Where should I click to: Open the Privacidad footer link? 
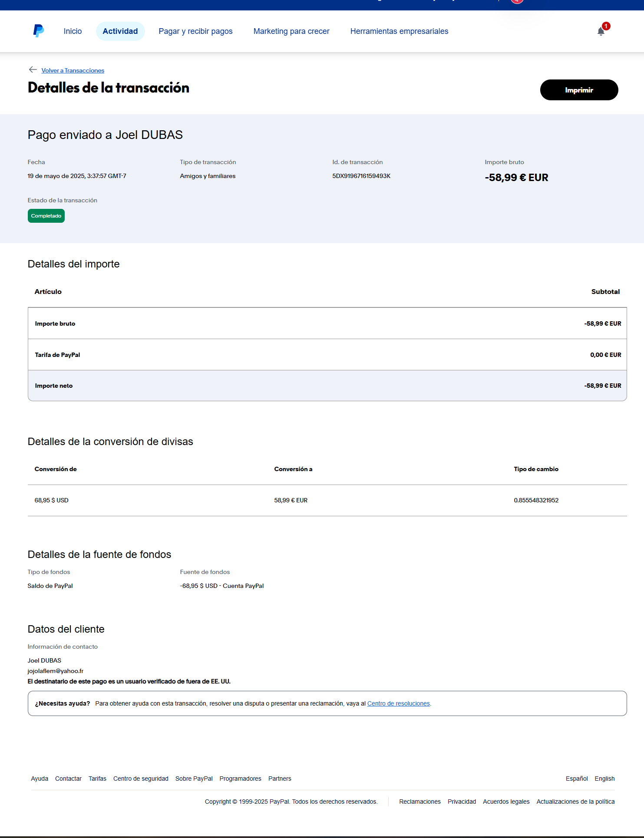[462, 802]
